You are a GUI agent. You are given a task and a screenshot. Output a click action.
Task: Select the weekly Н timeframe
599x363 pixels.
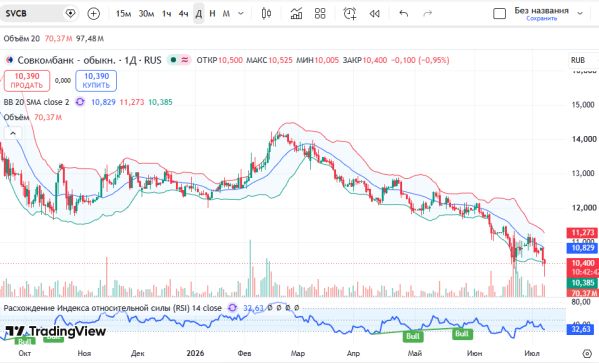[212, 14]
